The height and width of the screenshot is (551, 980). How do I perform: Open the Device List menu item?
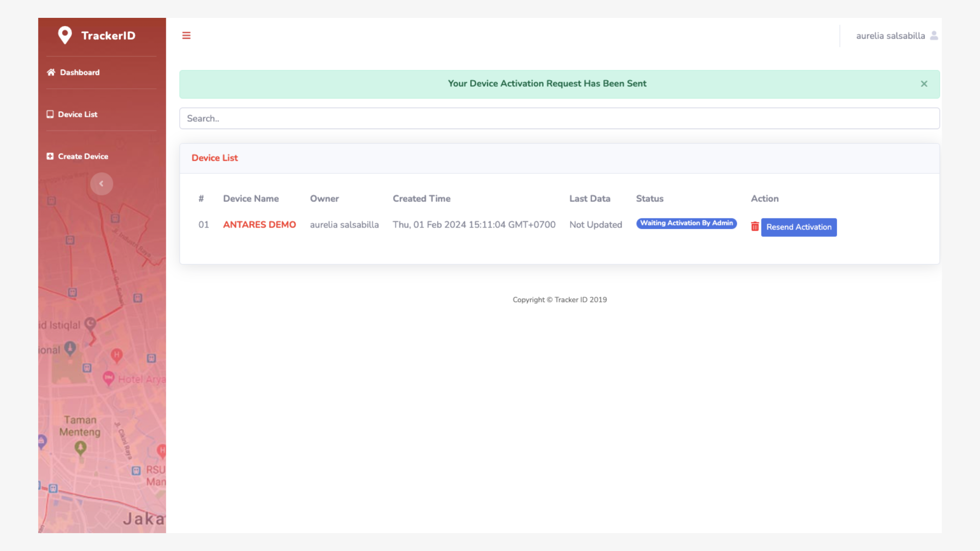tap(78, 114)
